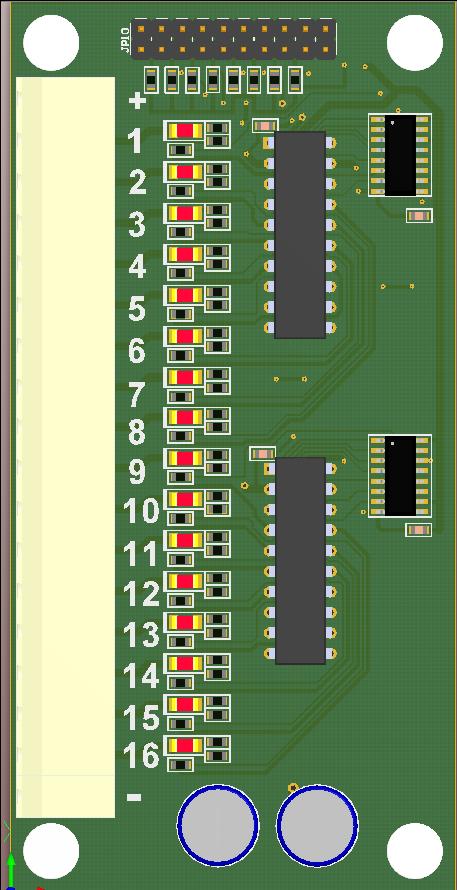Select the large cream terminal block connector
Viewport: 457px width, 890px height.
[65, 447]
